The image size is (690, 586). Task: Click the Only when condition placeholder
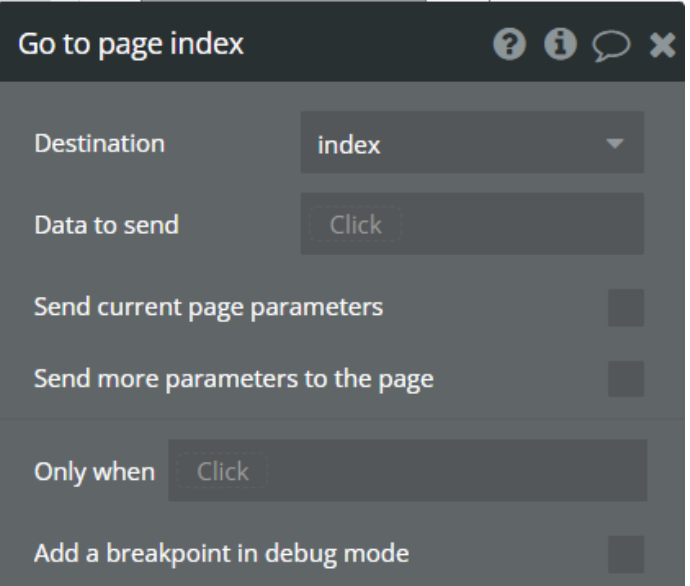coord(222,471)
